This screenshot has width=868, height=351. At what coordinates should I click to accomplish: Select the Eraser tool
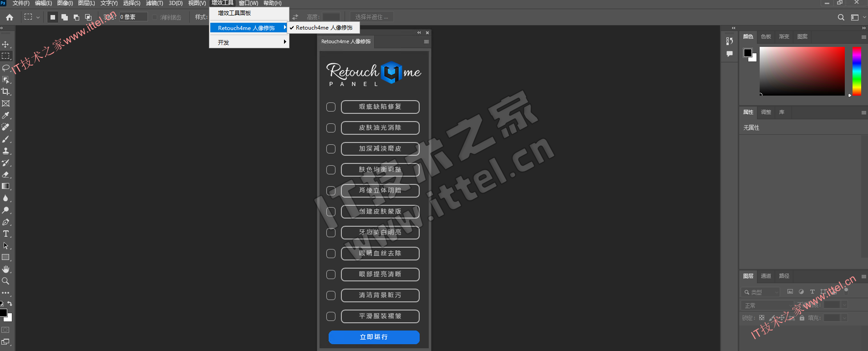pyautogui.click(x=5, y=174)
